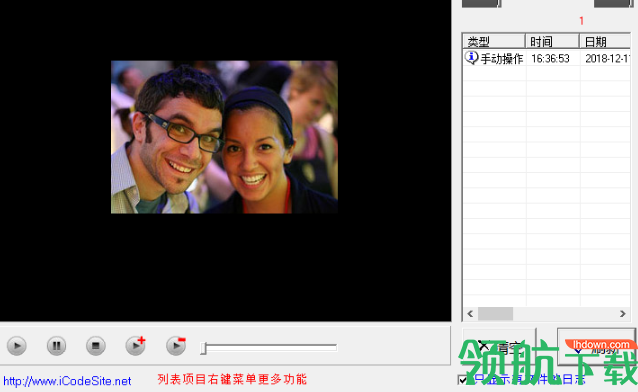Click the play button with red plus
638x392 pixels.
135,346
